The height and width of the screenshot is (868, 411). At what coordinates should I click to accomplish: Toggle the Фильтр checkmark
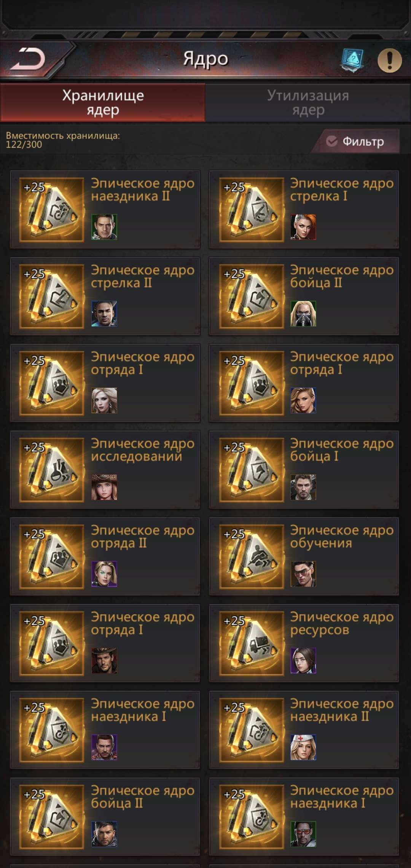[332, 141]
